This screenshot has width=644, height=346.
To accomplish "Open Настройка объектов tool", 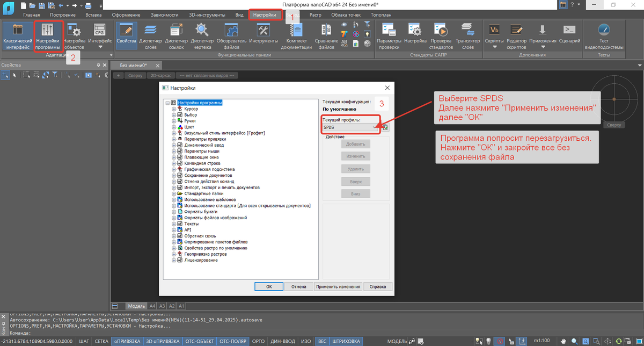I will tap(74, 37).
